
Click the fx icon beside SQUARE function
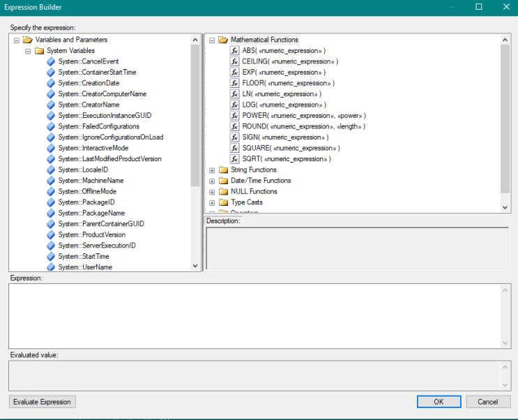point(234,148)
